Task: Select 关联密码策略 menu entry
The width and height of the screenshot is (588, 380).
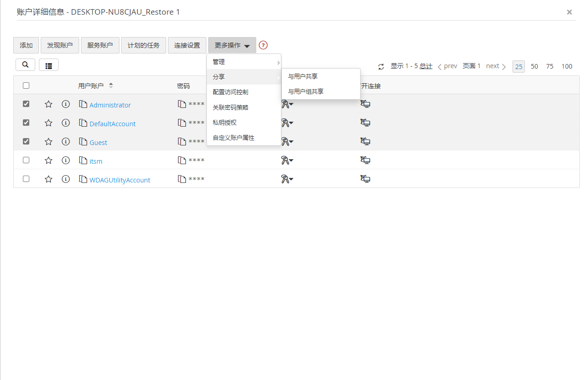Action: click(x=231, y=107)
